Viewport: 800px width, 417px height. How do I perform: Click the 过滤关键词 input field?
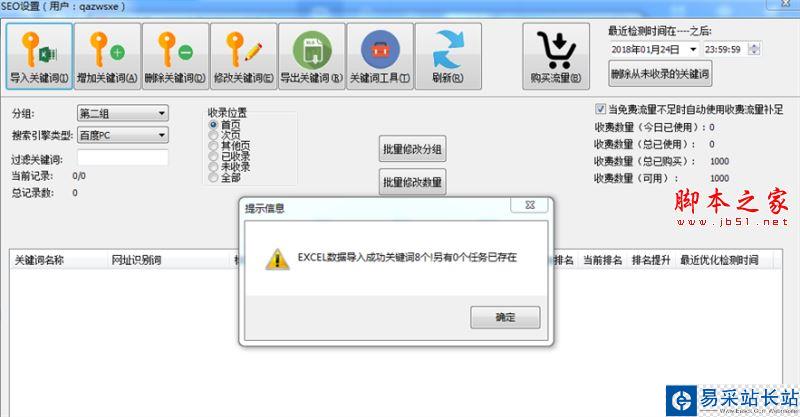[x=122, y=158]
